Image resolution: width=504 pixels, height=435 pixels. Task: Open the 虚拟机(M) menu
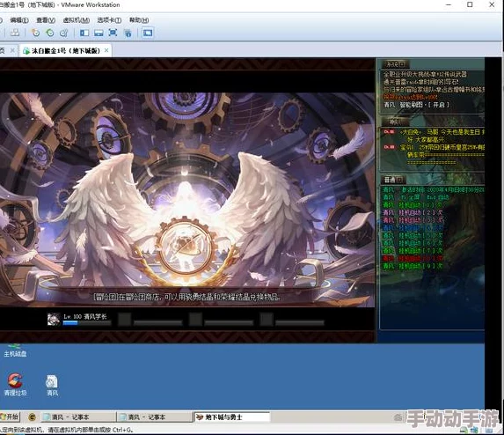click(77, 20)
